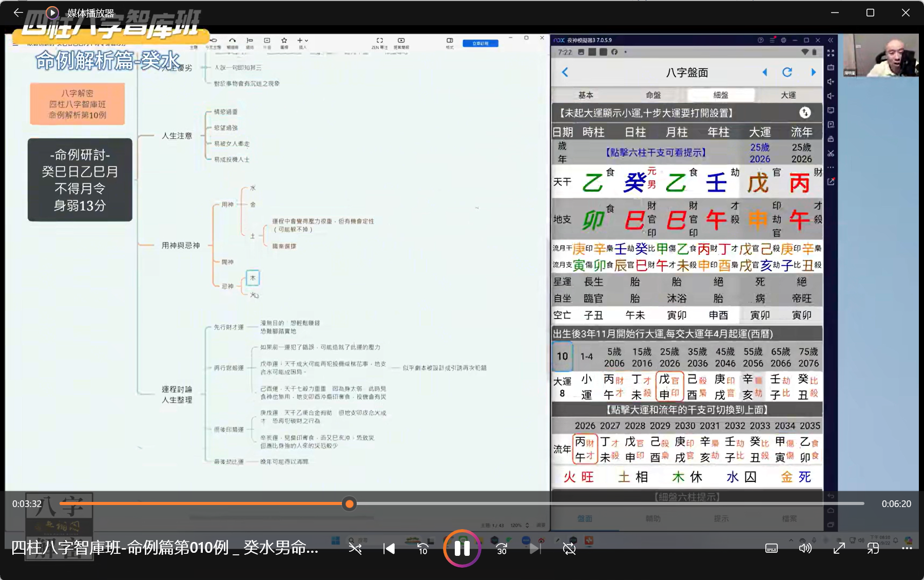Toggle repeat mode in the player
Image resolution: width=924 pixels, height=580 pixels.
[569, 549]
